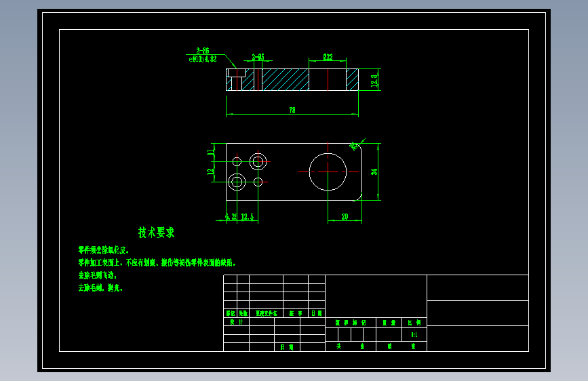Select the "3-Ø5" hole dimension label

(x=258, y=57)
